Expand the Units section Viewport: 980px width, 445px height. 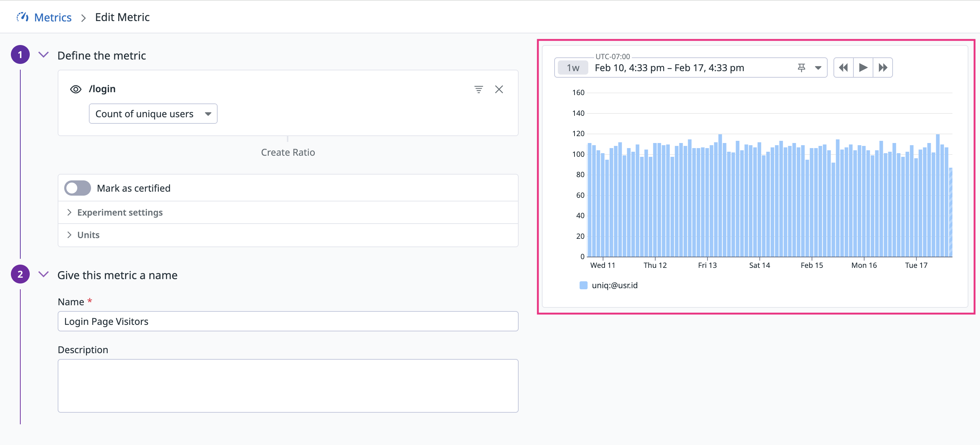(88, 235)
